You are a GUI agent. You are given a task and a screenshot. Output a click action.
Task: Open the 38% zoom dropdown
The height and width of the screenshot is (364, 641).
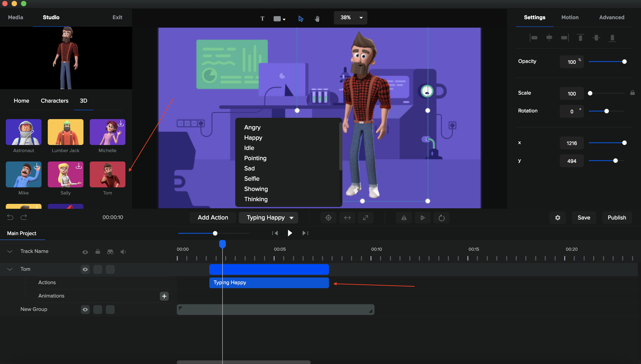pyautogui.click(x=361, y=18)
